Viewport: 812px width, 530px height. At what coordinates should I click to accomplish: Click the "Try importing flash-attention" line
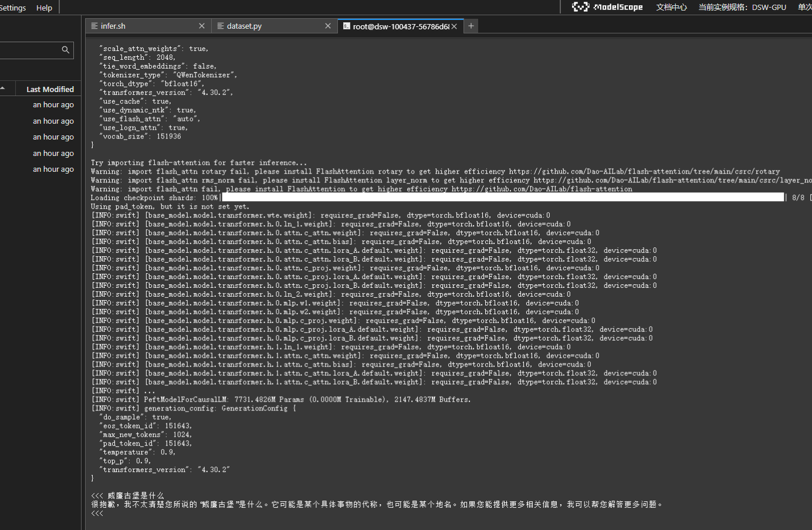[x=199, y=163]
